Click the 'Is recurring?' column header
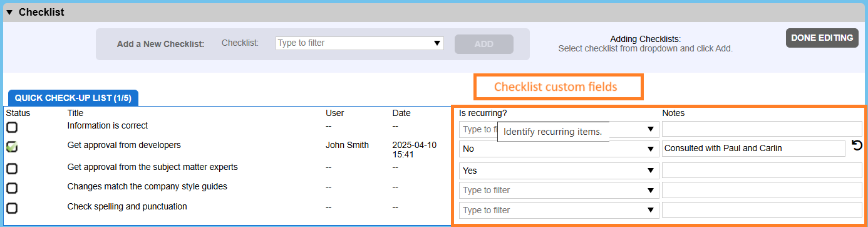This screenshot has height=227, width=868. 483,113
